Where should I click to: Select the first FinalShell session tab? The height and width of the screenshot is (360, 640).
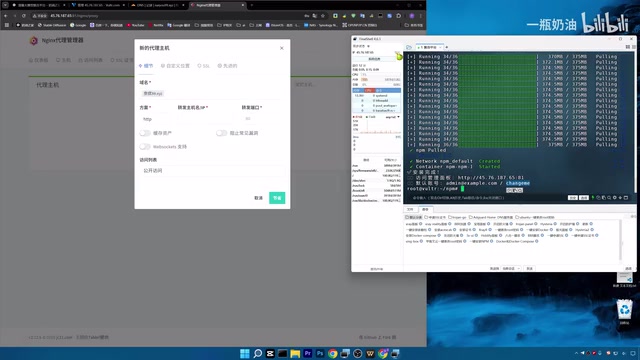429,47
